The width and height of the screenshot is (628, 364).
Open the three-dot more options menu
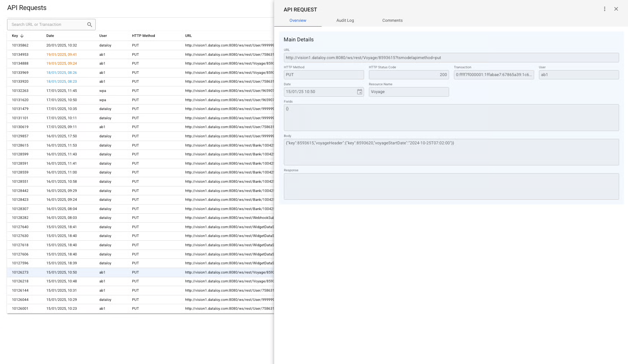[605, 9]
